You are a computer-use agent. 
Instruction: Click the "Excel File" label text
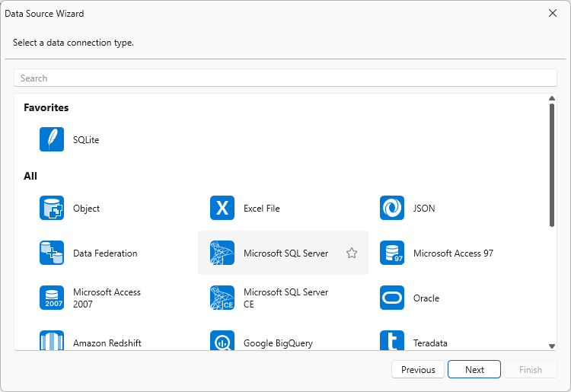point(262,209)
